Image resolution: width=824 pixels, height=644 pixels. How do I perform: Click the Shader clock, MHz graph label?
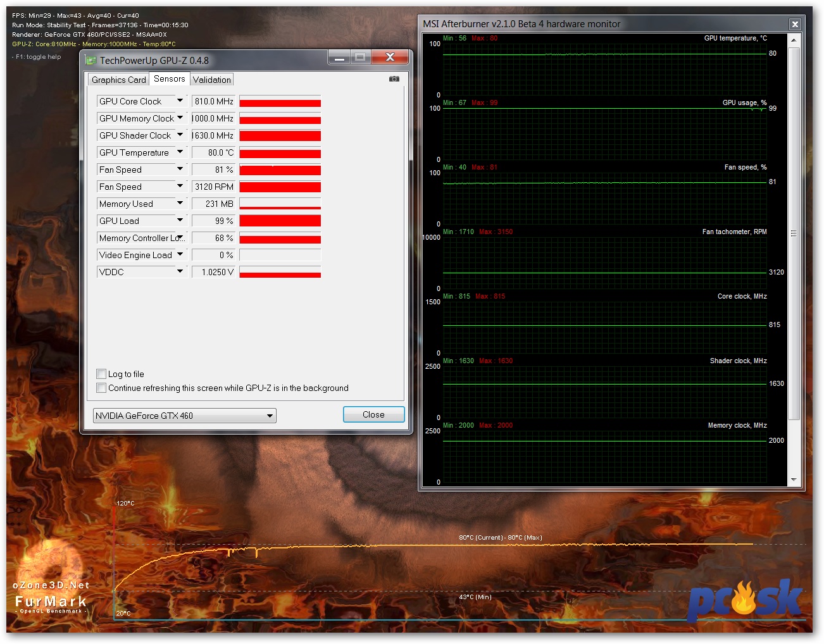pyautogui.click(x=738, y=361)
